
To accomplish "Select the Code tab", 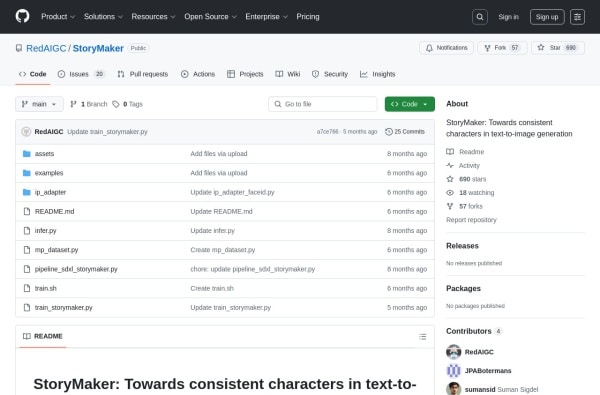I will click(33, 74).
